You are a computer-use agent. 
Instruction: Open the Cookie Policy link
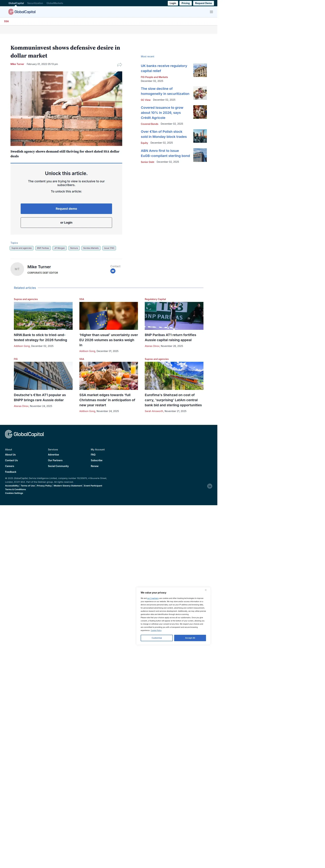(x=156, y=630)
